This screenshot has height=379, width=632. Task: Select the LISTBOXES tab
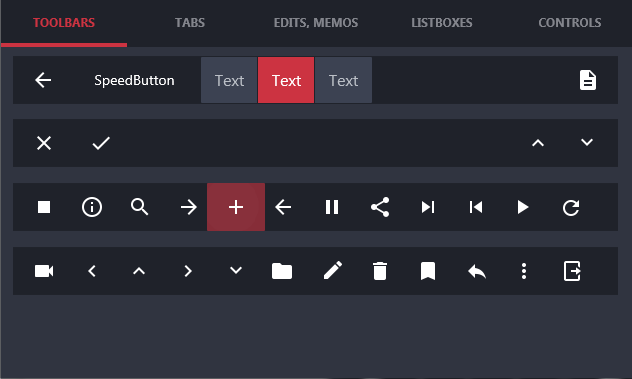pyautogui.click(x=442, y=23)
